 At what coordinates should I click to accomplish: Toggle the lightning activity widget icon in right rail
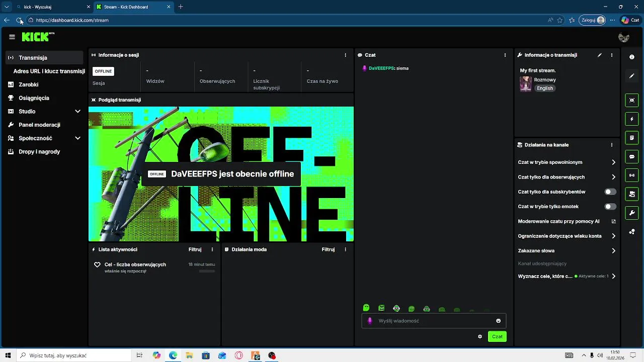click(632, 119)
